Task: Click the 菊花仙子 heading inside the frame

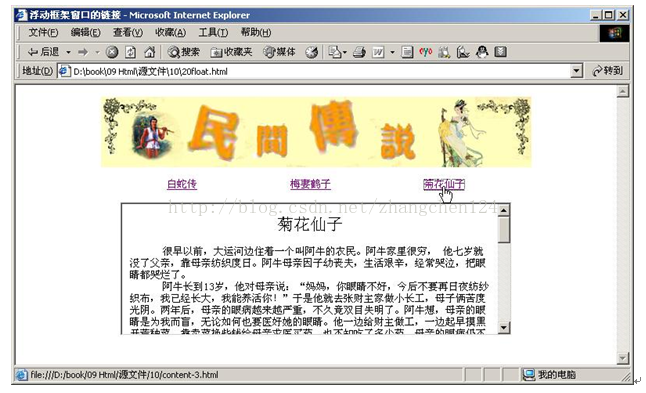Action: point(310,225)
